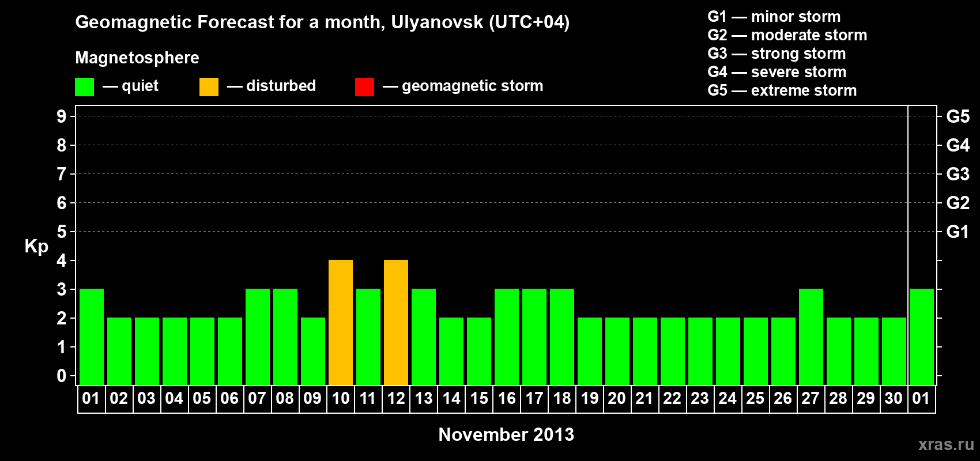Click the Kp axis value 9
This screenshot has width=980, height=461.
coord(62,116)
